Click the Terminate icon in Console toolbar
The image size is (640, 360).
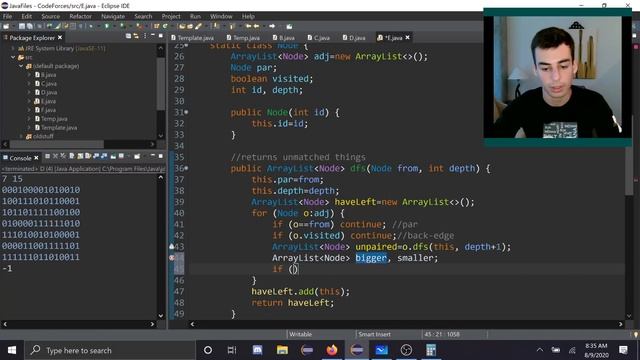click(47, 156)
